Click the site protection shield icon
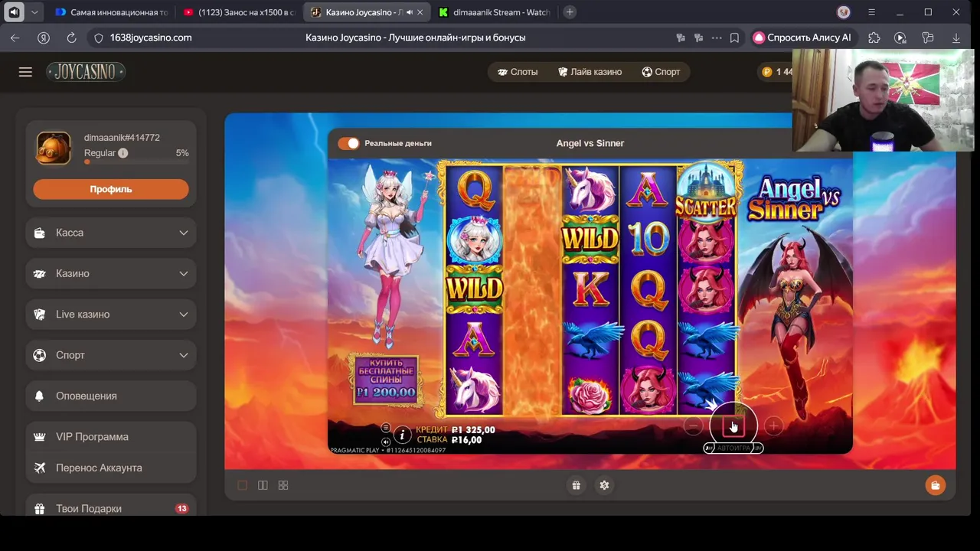The height and width of the screenshot is (551, 980). [98, 37]
